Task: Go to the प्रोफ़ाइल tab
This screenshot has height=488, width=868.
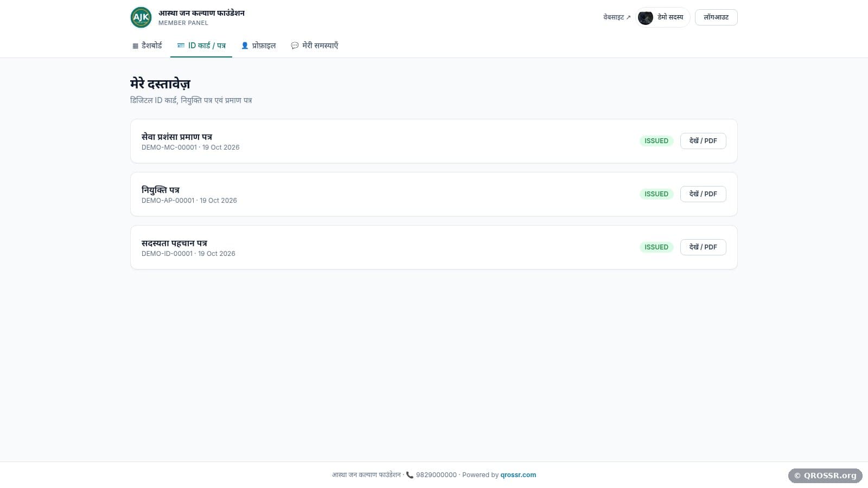Action: click(x=258, y=46)
